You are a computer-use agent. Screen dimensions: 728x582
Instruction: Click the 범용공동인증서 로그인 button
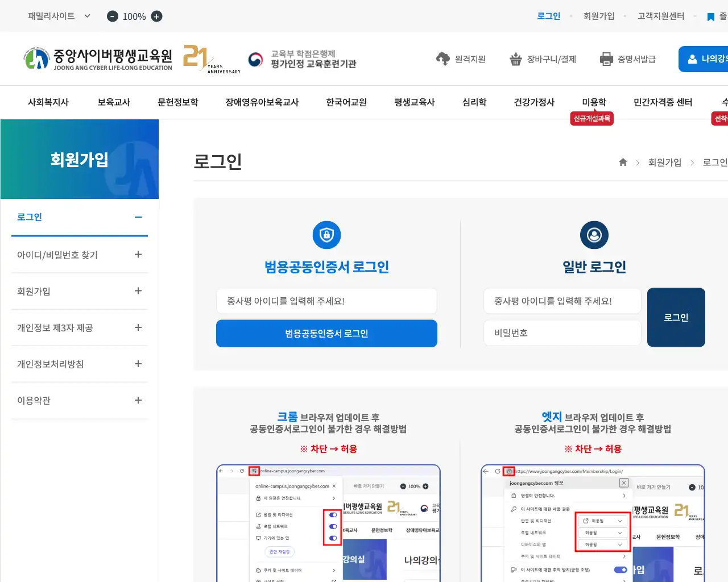[x=326, y=333]
